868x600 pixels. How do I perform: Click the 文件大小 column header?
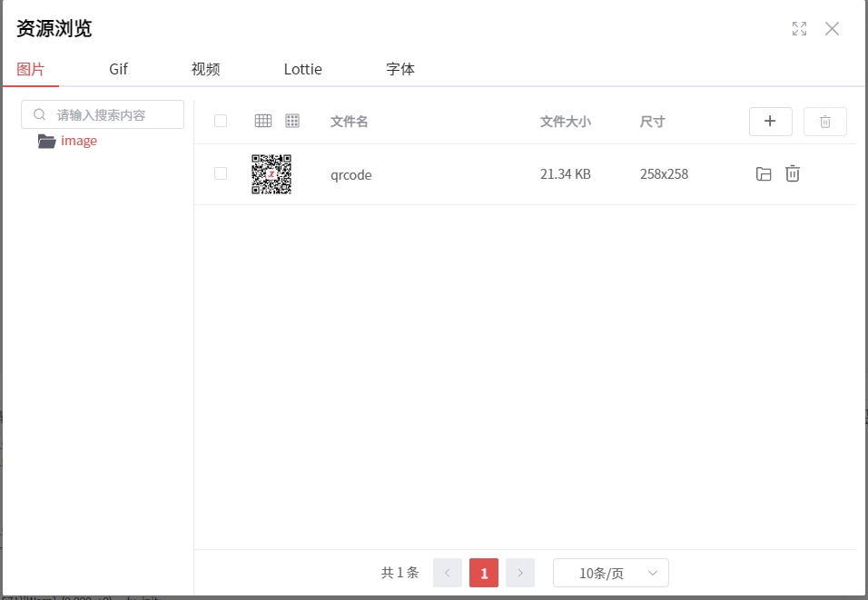click(x=565, y=122)
